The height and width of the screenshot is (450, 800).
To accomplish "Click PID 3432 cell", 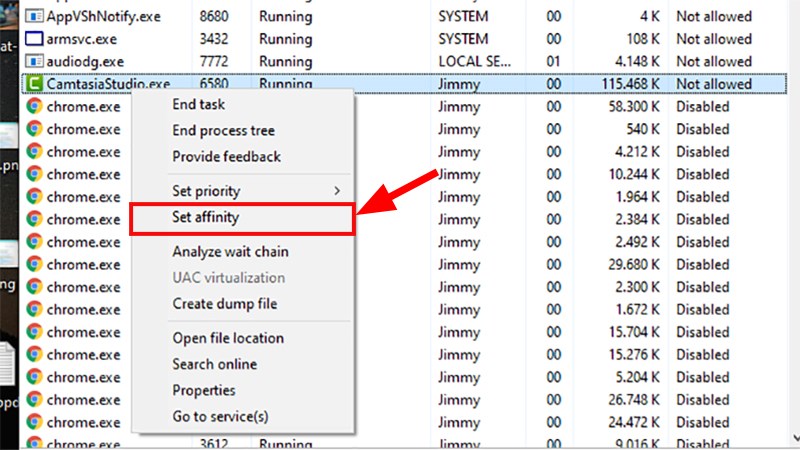I will 214,39.
